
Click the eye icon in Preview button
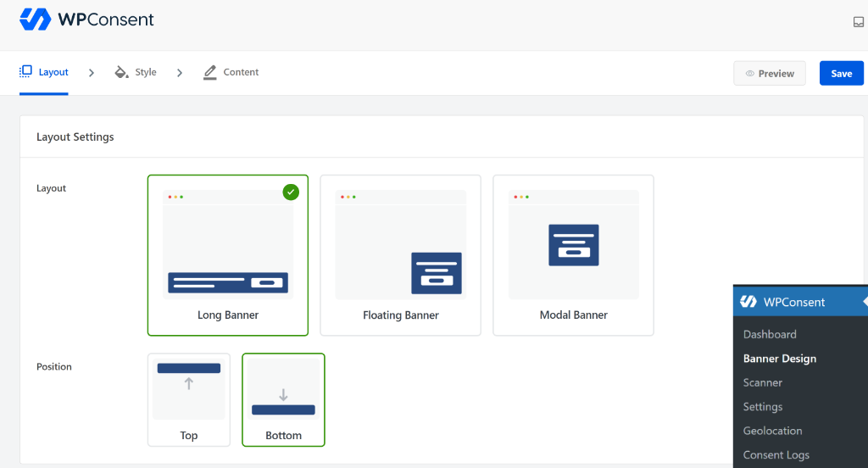click(749, 74)
